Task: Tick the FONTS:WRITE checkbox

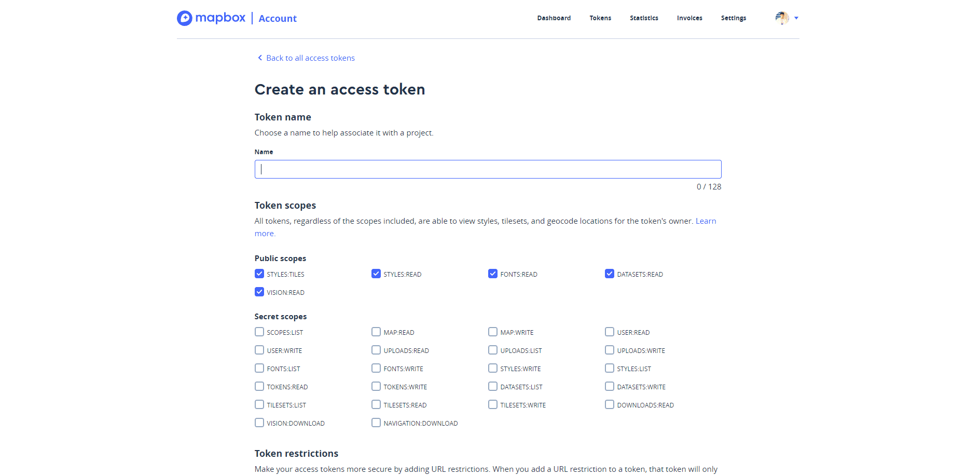Action: point(376,368)
